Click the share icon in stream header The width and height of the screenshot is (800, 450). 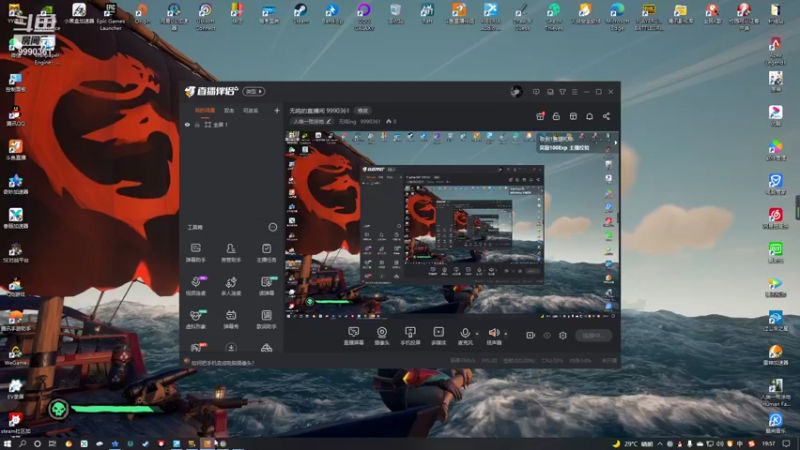point(606,116)
